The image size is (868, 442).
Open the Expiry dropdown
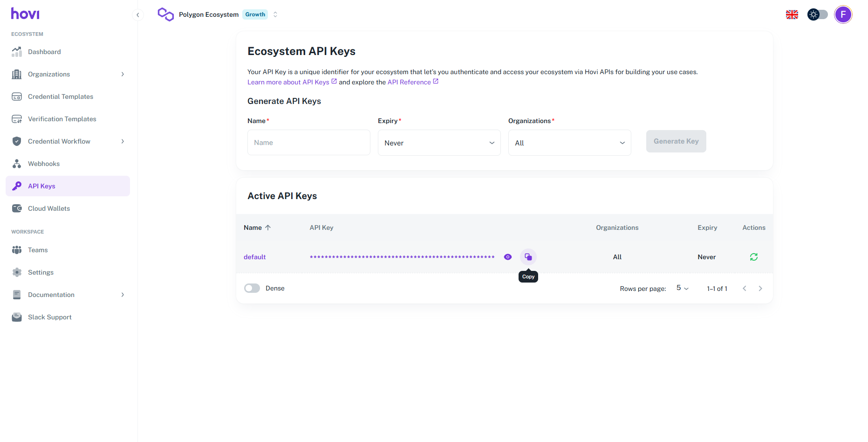[x=439, y=143]
